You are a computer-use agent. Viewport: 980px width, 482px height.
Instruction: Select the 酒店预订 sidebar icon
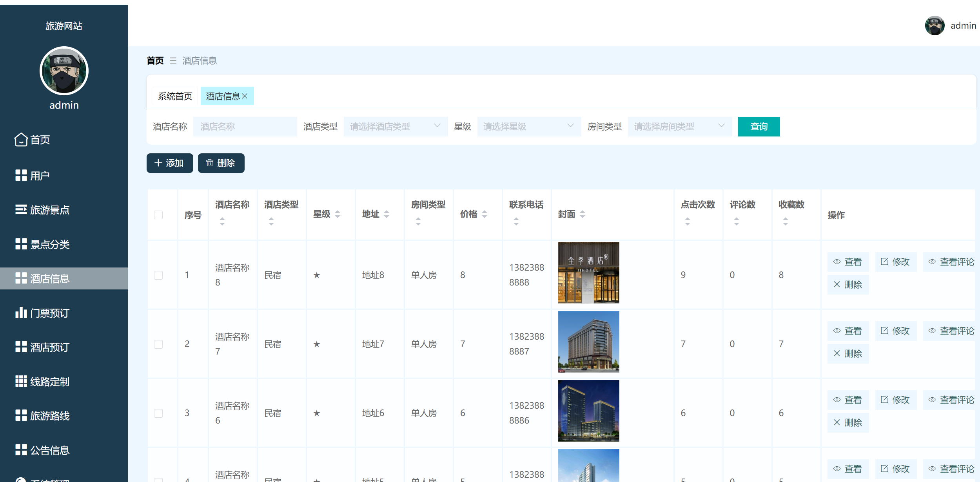(x=21, y=347)
